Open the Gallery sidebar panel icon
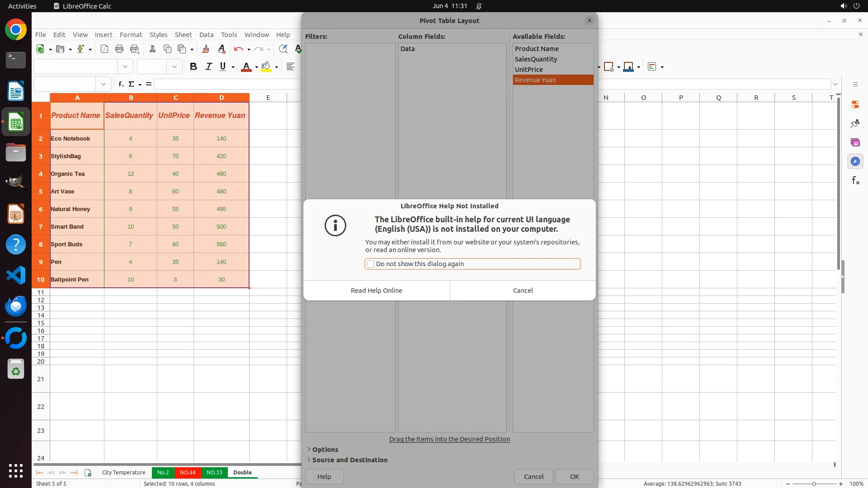The height and width of the screenshot is (488, 868). [x=855, y=143]
